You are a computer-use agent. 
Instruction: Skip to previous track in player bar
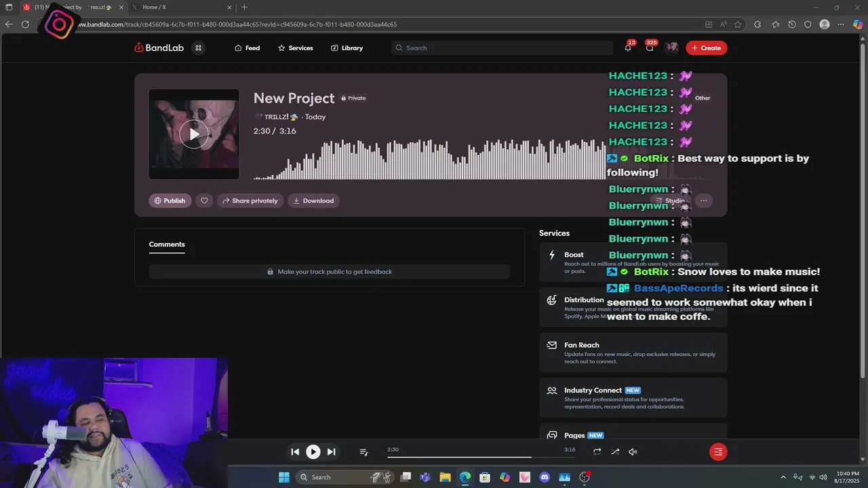[295, 452]
